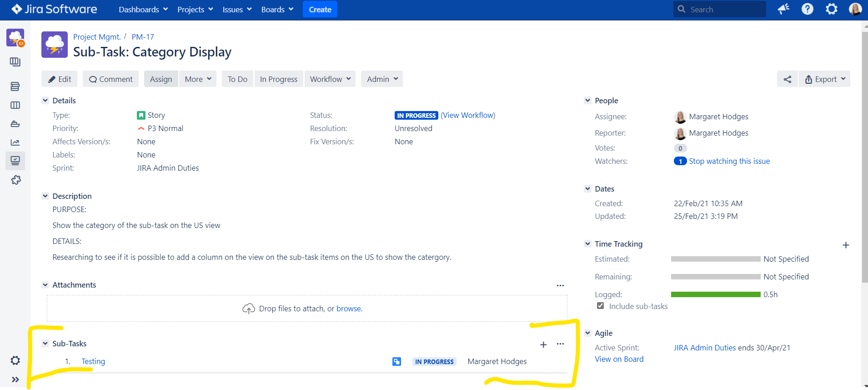
Task: Expand the sidebar with the double-arrow icon
Action: [x=15, y=380]
